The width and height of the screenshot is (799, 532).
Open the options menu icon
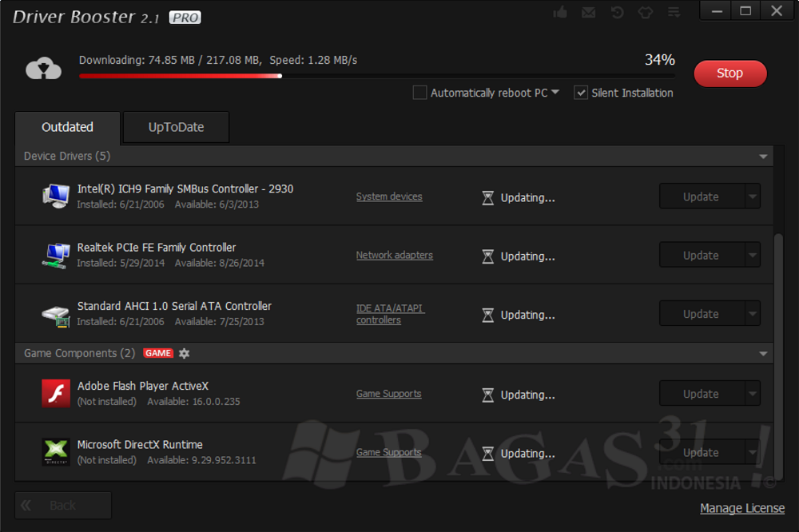click(674, 12)
